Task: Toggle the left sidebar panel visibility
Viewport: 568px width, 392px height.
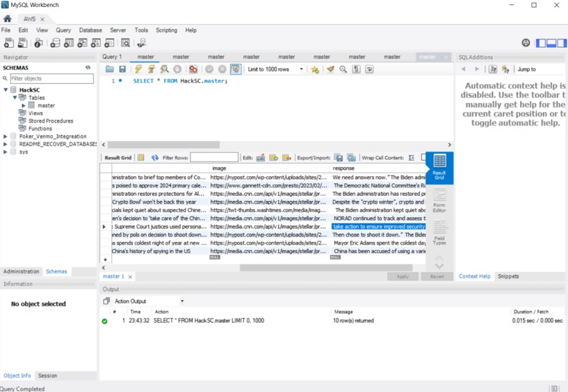Action: point(541,43)
